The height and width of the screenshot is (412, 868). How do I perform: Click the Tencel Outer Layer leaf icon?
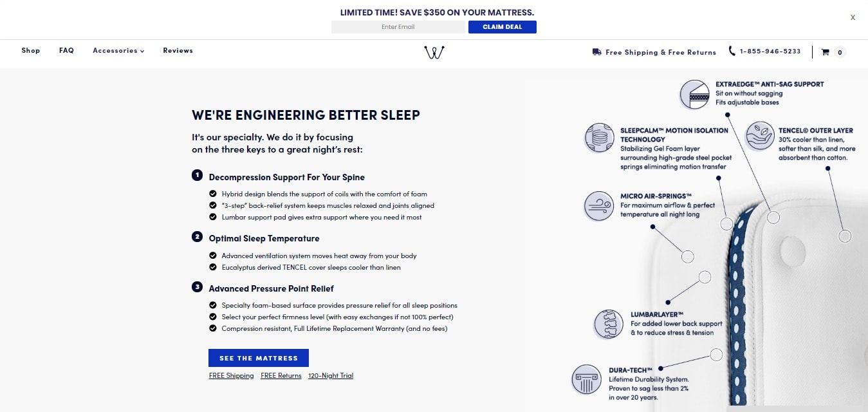pyautogui.click(x=760, y=136)
